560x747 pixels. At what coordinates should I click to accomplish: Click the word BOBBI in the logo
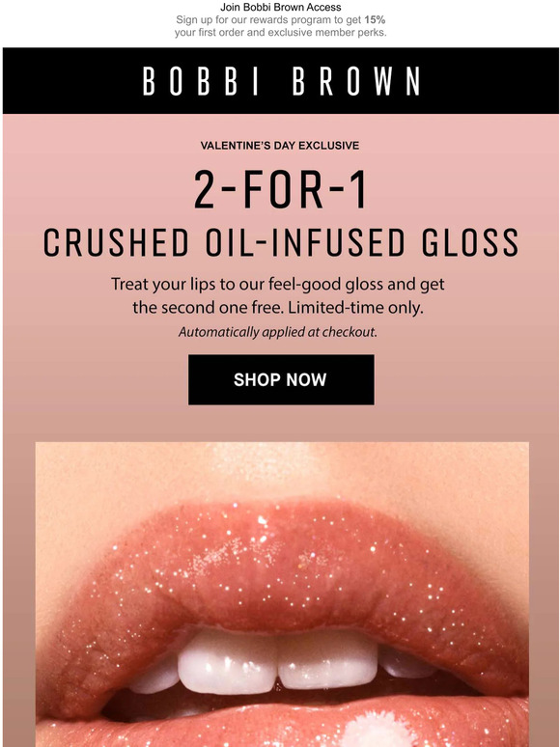[201, 81]
